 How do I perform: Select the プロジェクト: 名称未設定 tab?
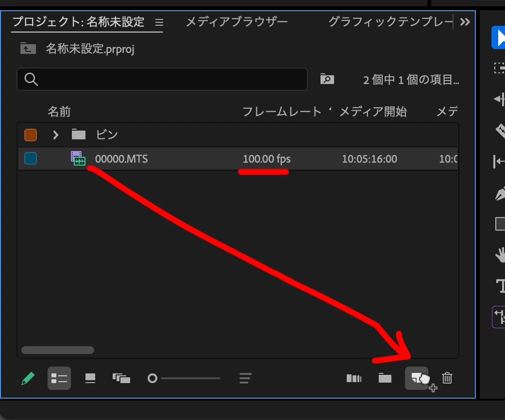coord(78,21)
